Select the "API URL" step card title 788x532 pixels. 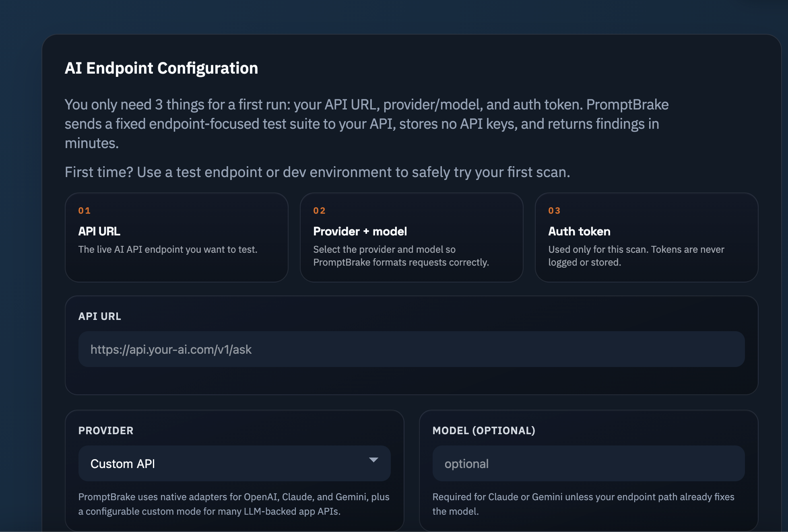[99, 231]
